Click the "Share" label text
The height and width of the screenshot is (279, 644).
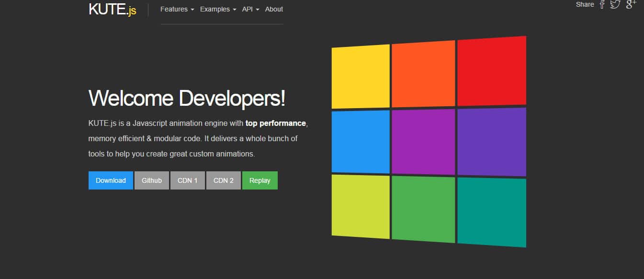(585, 4)
